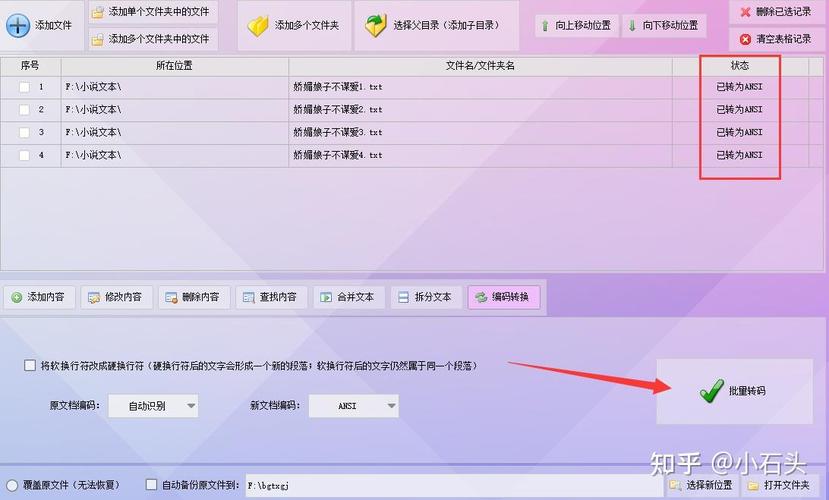Click yellow folders icon of 添加多个文件夹
The height and width of the screenshot is (500, 829).
[259, 25]
